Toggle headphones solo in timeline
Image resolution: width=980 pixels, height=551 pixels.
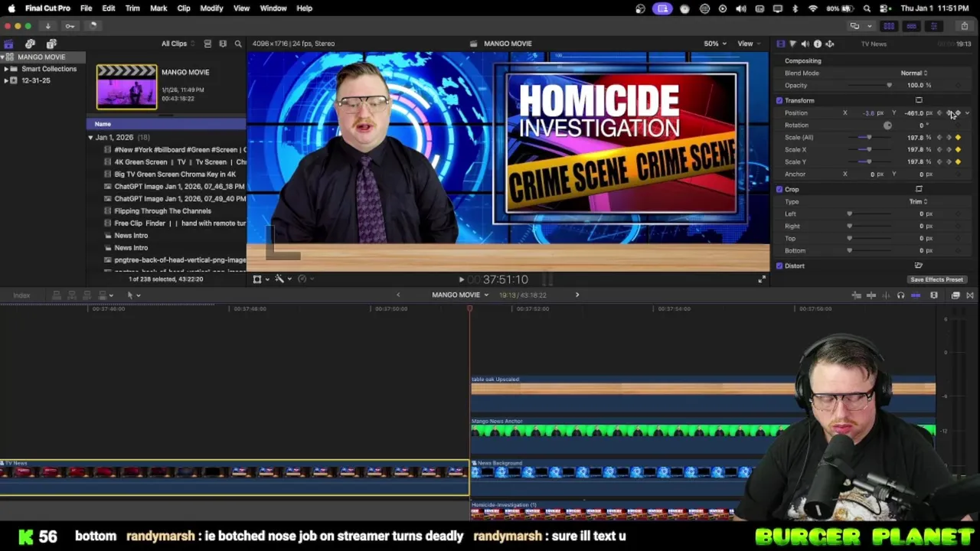pos(900,295)
